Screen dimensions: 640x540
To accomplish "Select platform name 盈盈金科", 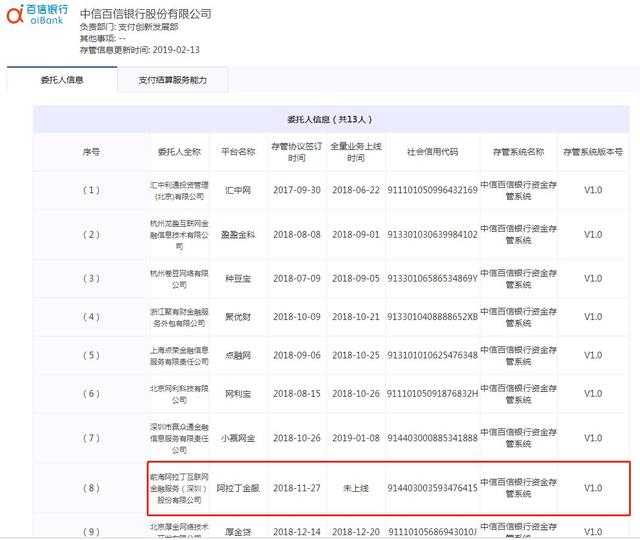I will (x=238, y=235).
